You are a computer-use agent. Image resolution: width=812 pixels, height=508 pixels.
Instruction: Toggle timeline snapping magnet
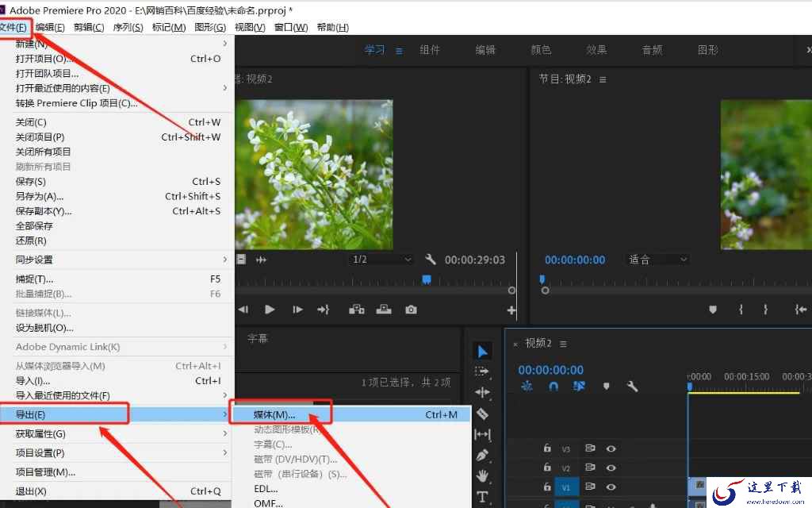point(553,387)
